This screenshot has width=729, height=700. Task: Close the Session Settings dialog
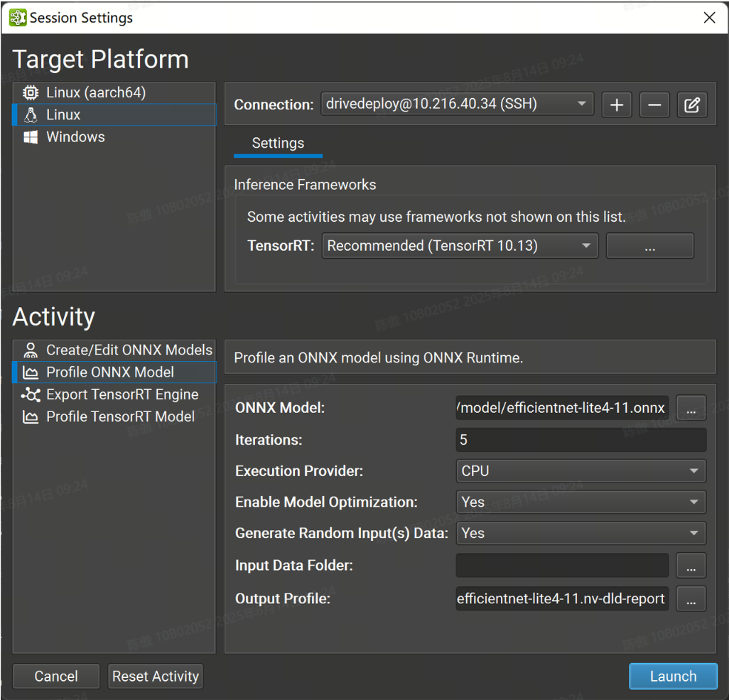click(709, 18)
